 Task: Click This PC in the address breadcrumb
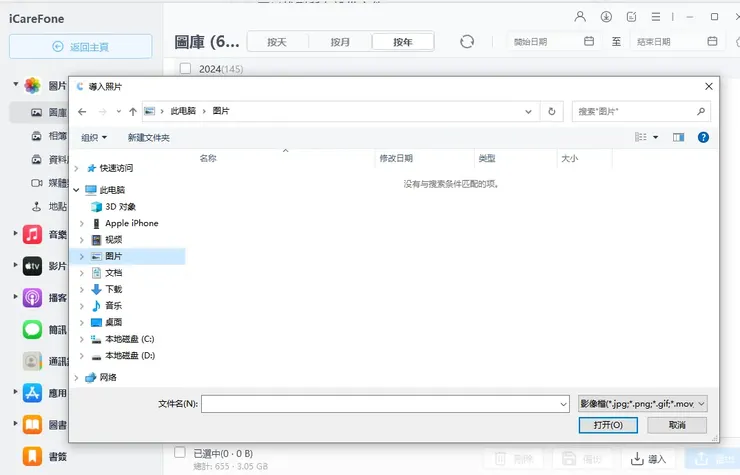point(183,111)
